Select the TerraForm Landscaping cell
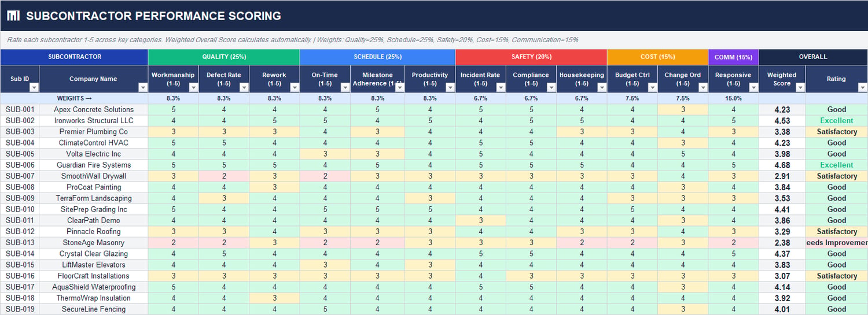Screen dimensions: 868x315 94,198
